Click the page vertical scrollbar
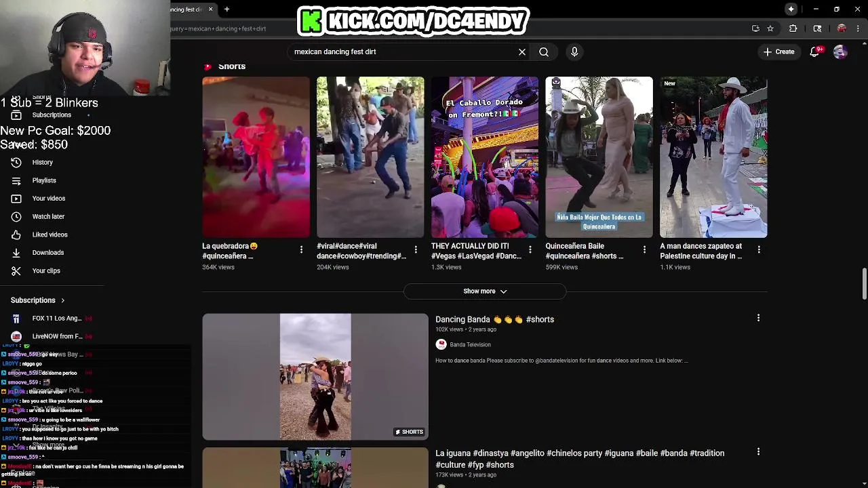This screenshot has width=868, height=488. point(864,283)
